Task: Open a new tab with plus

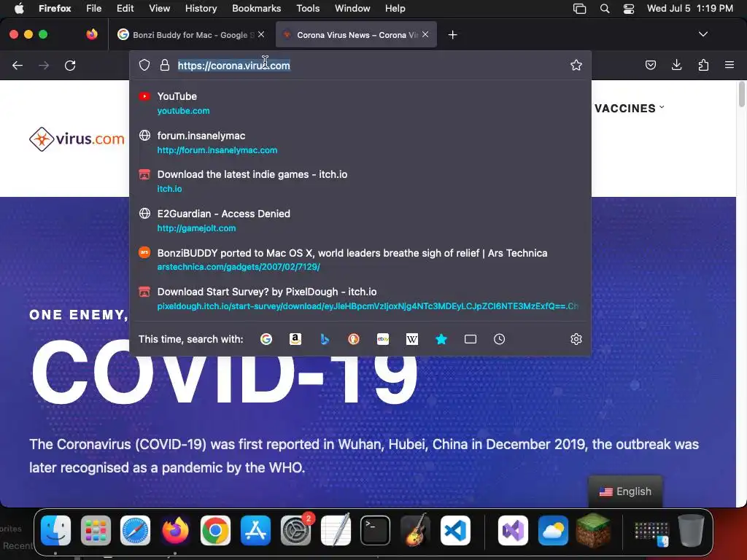Action: click(452, 35)
